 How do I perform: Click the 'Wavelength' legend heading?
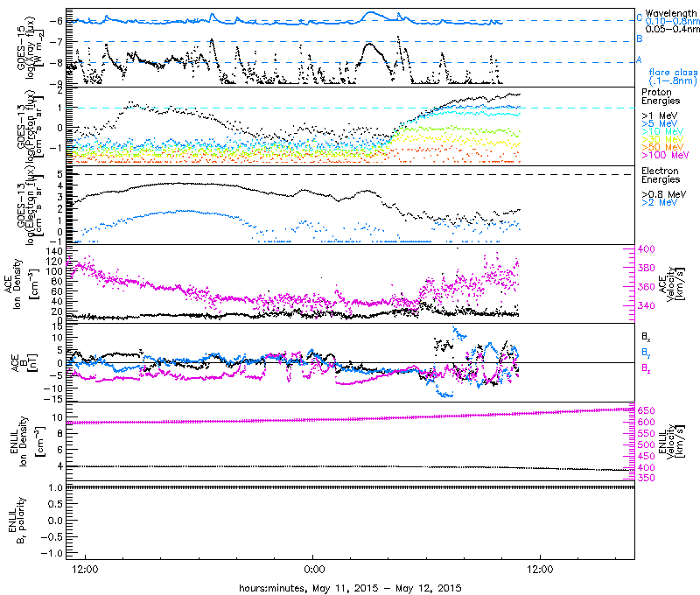pos(671,13)
